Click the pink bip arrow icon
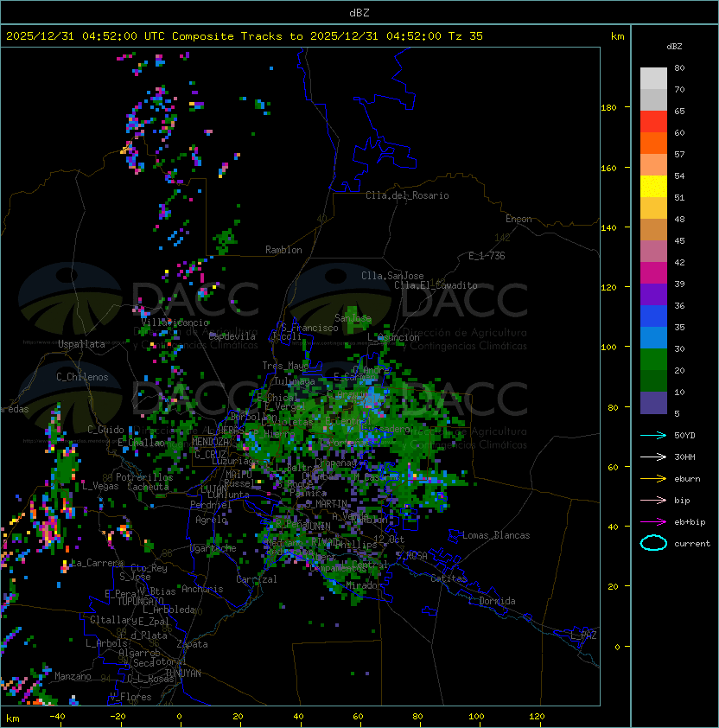The height and width of the screenshot is (728, 719). pyautogui.click(x=653, y=500)
